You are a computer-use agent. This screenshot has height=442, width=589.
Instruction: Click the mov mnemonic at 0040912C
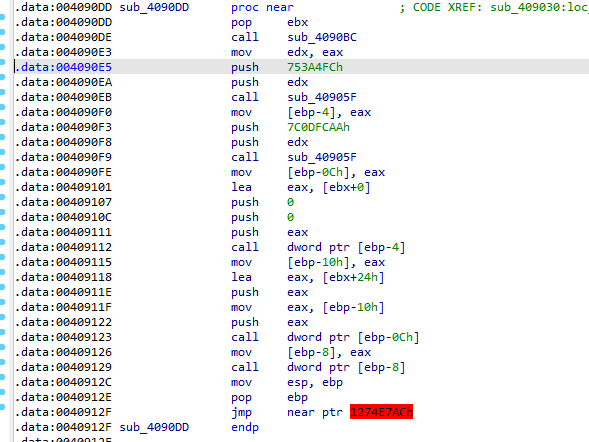coord(241,382)
